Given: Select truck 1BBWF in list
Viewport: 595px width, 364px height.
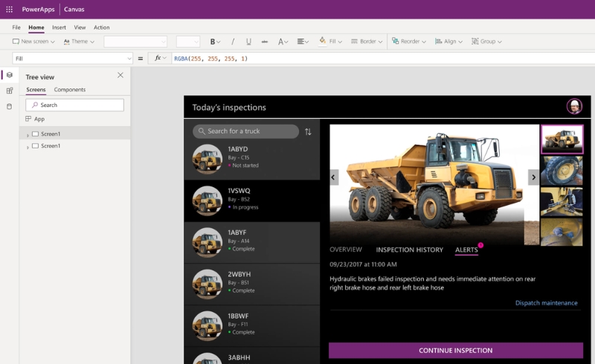Looking at the screenshot, I should click(252, 325).
